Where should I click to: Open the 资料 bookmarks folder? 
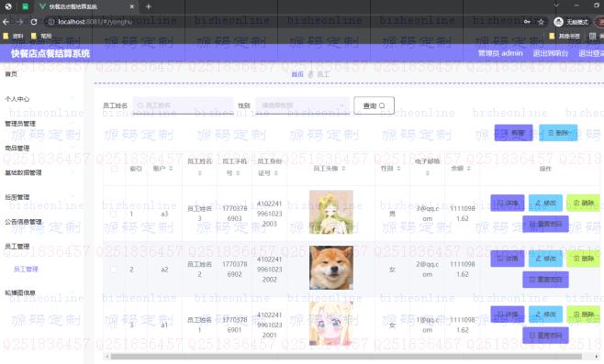pos(13,36)
